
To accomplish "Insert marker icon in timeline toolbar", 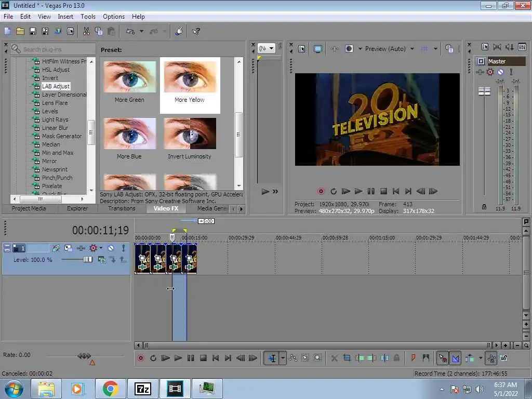I will click(x=413, y=358).
